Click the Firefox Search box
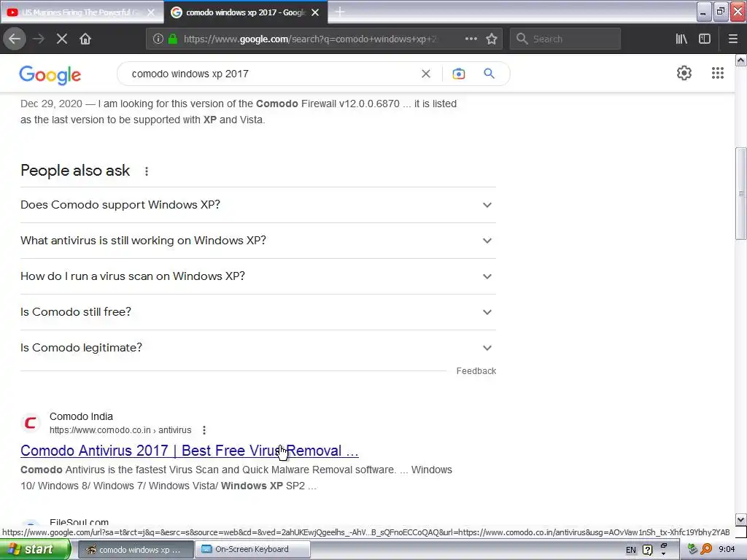The height and width of the screenshot is (560, 747). (x=565, y=39)
